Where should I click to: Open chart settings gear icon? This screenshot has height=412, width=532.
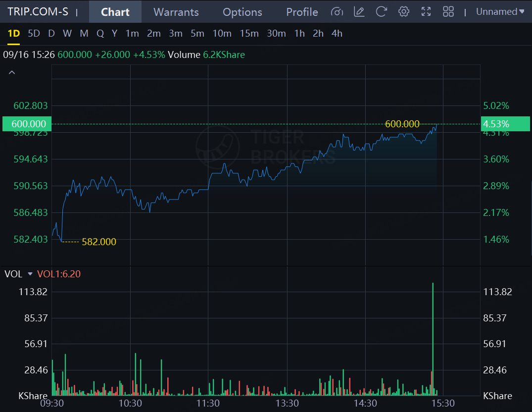pyautogui.click(x=404, y=12)
